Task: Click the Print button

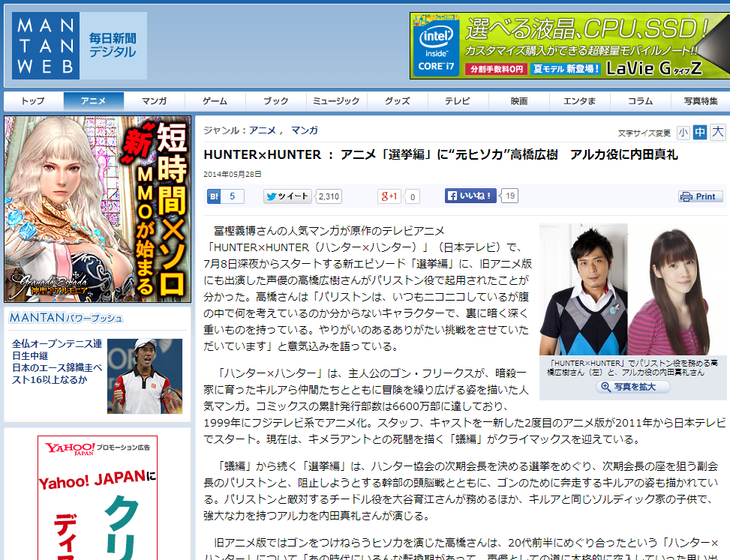Action: click(700, 196)
